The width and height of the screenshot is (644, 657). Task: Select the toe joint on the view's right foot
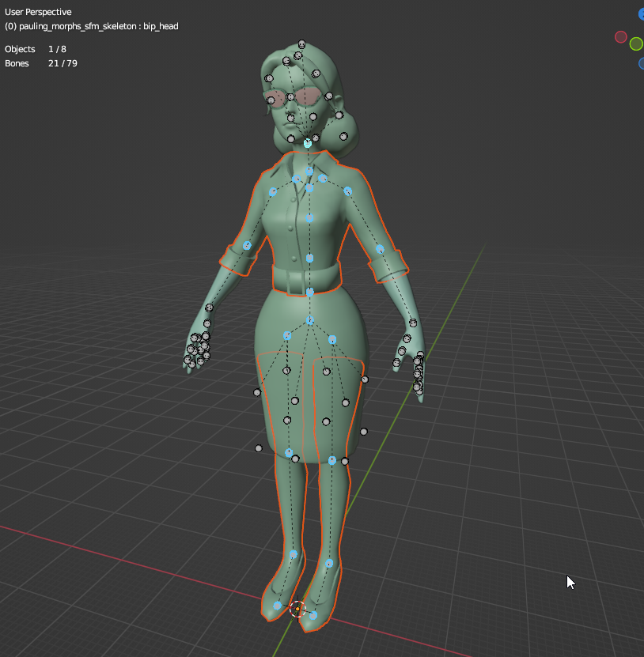[x=313, y=616]
